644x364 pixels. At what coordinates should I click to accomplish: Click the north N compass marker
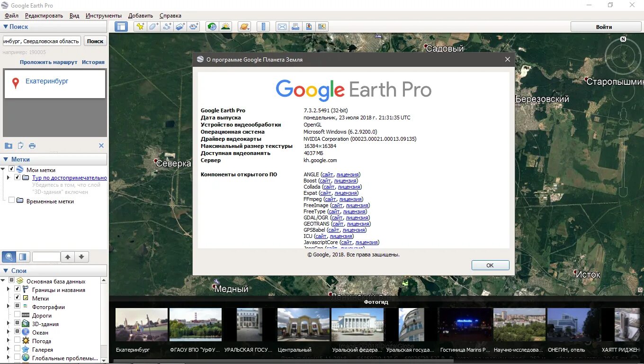tap(623, 39)
